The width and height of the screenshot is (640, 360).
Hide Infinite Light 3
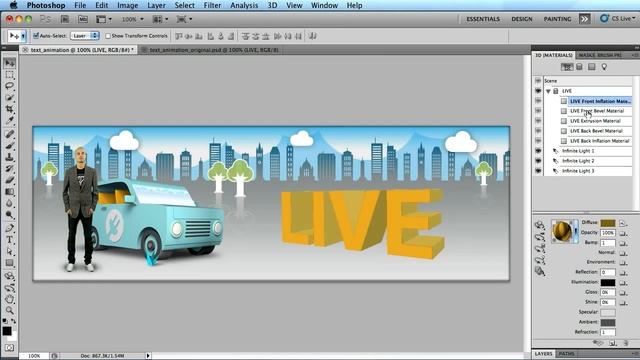[x=538, y=171]
